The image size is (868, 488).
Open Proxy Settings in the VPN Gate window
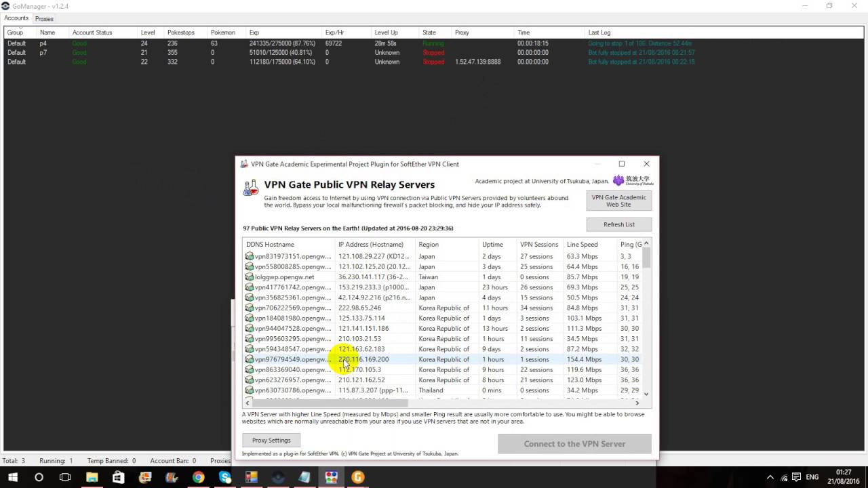[x=271, y=441]
